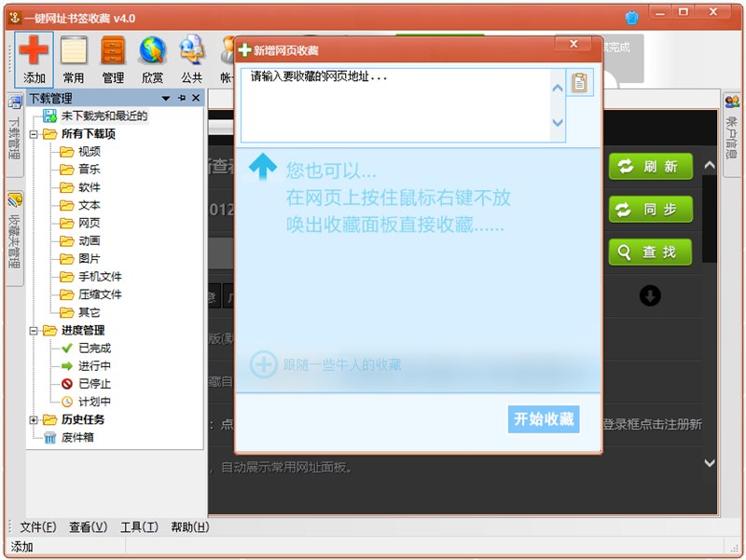Collapse the 所有下载项 tree node
The width and height of the screenshot is (746, 560).
[34, 134]
